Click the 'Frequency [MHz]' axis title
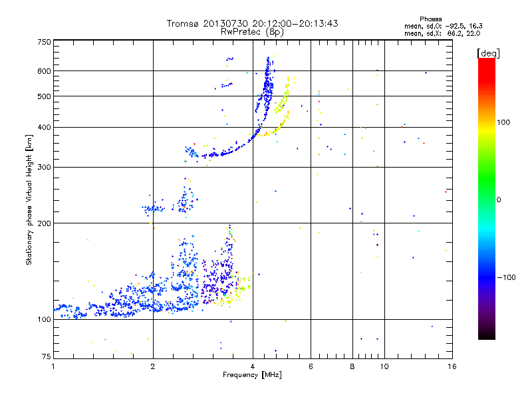Viewport: 532px width, 399px height. (x=252, y=375)
